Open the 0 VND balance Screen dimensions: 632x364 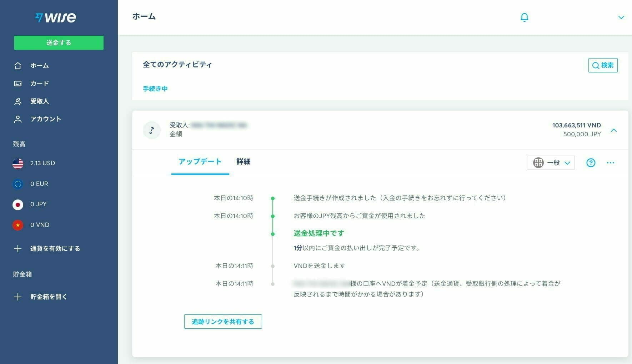coord(40,225)
